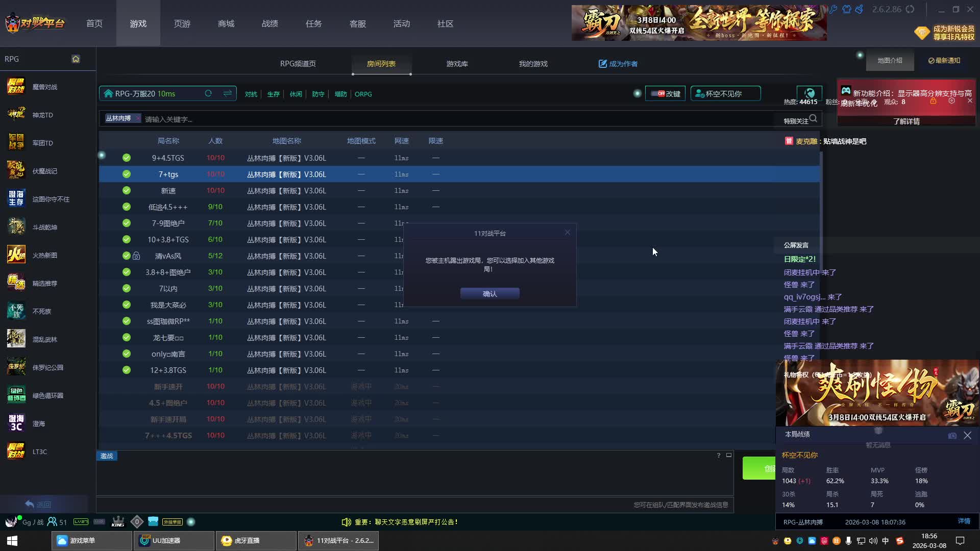
Task: Click green check status on 9+4.5TGS room
Action: tap(127, 158)
